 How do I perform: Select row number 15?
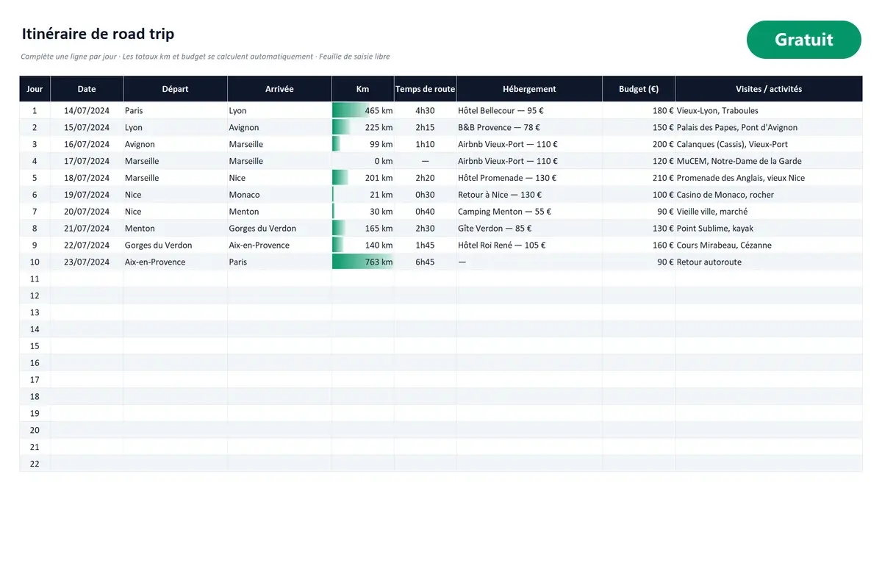(35, 346)
